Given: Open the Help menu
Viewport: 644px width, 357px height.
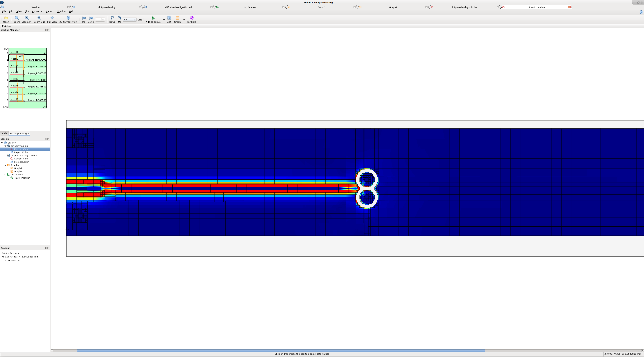Looking at the screenshot, I should pyautogui.click(x=71, y=11).
